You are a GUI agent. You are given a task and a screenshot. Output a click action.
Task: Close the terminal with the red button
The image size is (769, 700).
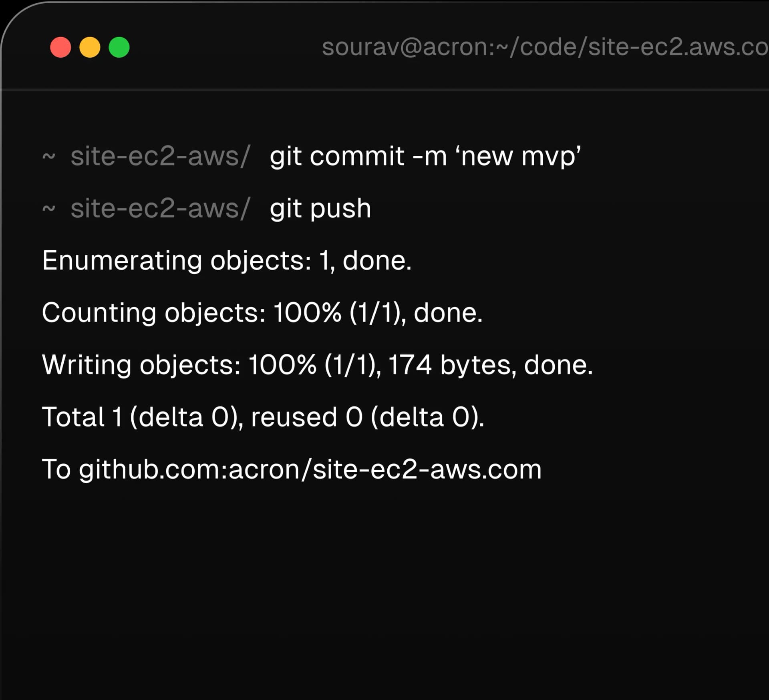[x=60, y=47]
